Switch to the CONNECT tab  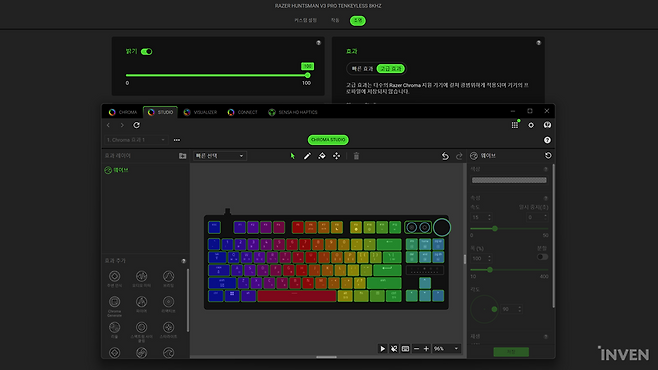[x=243, y=112]
